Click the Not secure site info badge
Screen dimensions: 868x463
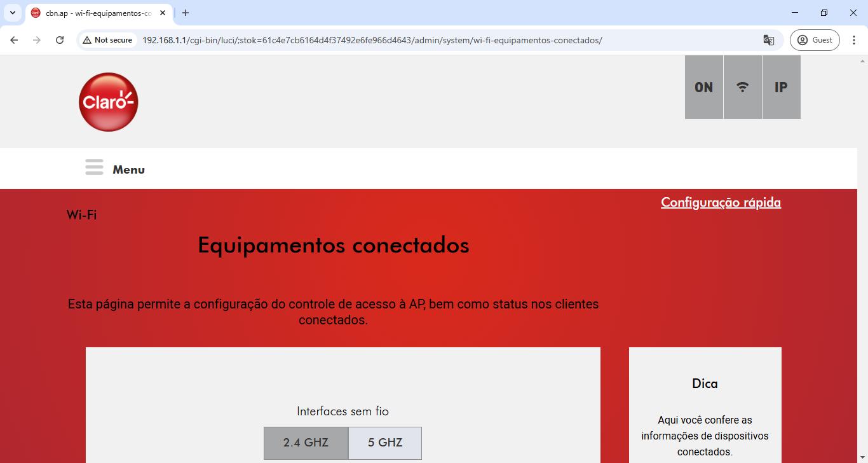pos(107,40)
